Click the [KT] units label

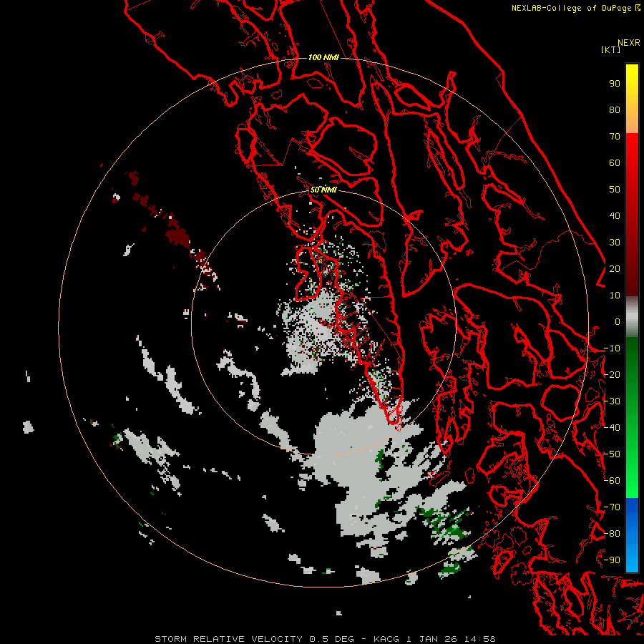tap(610, 49)
